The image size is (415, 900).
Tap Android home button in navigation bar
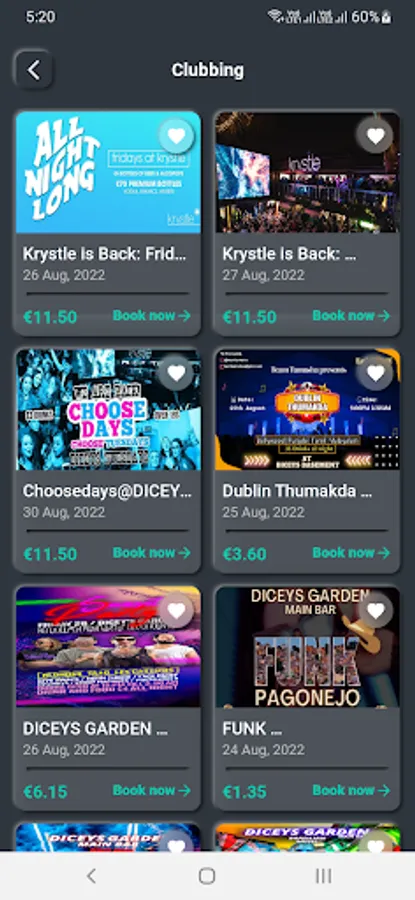tap(207, 875)
